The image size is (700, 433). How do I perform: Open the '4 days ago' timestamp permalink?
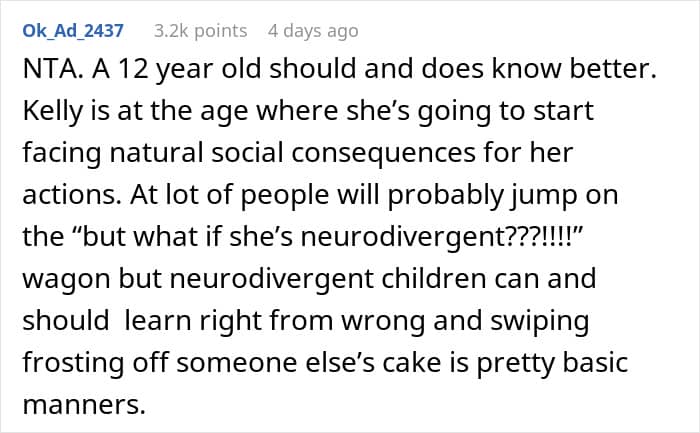(313, 31)
